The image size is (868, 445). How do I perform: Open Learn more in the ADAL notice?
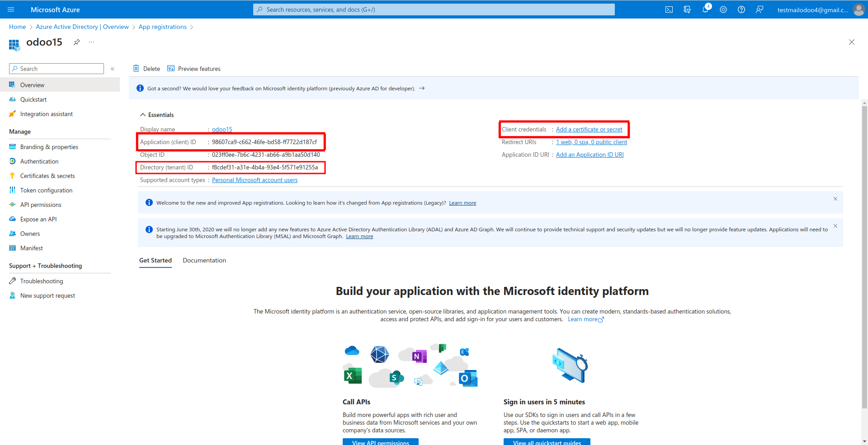359,236
